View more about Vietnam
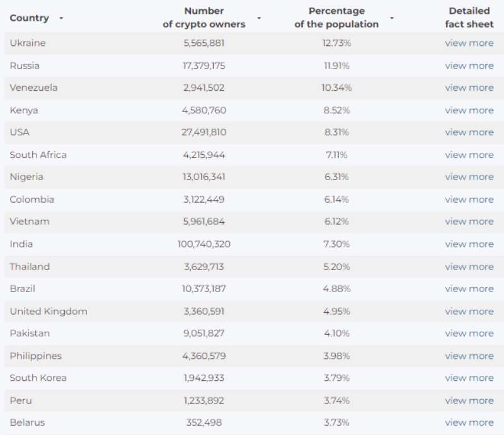Screen dimensions: 504x435 tap(469, 222)
